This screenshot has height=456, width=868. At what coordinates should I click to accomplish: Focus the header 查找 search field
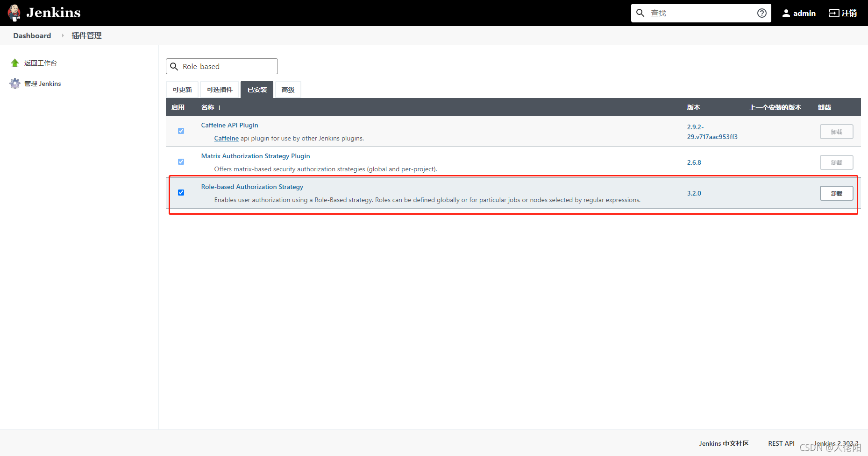[x=701, y=13]
